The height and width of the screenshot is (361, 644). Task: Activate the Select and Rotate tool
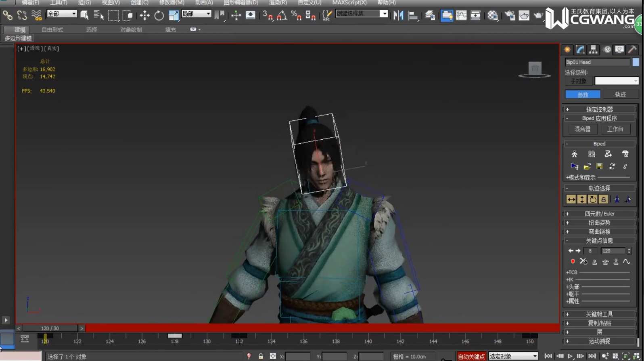pyautogui.click(x=159, y=15)
